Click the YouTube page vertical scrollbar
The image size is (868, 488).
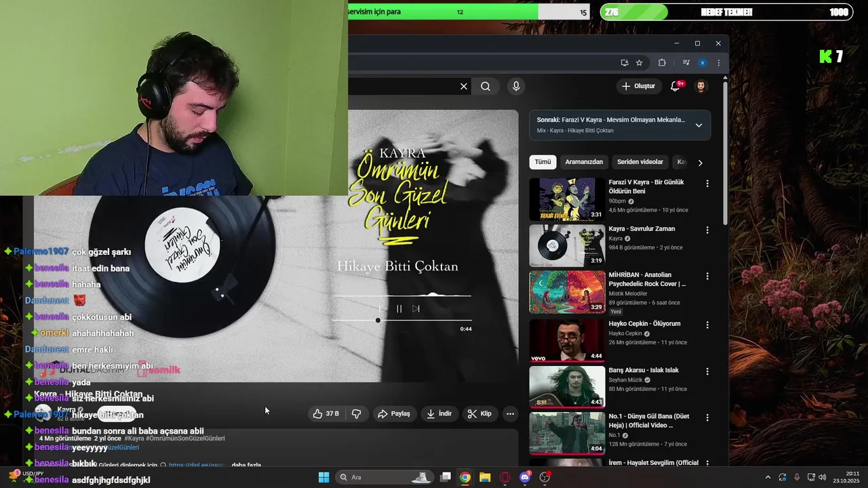point(725,152)
